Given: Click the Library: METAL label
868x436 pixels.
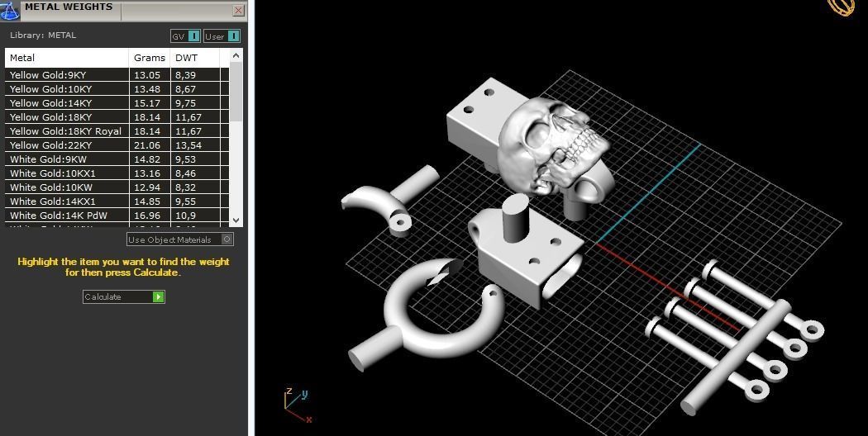Looking at the screenshot, I should (43, 36).
